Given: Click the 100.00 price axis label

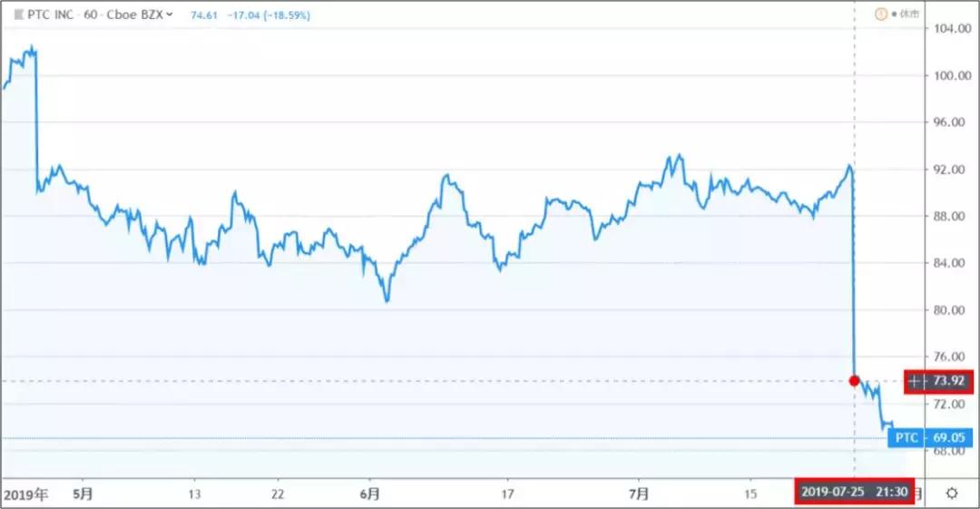Looking at the screenshot, I should pyautogui.click(x=953, y=75).
